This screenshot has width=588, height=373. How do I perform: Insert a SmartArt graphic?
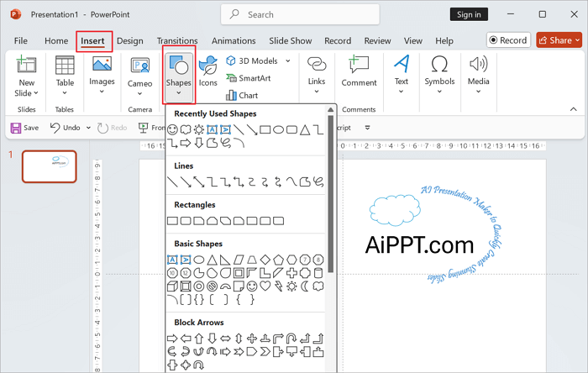click(249, 78)
